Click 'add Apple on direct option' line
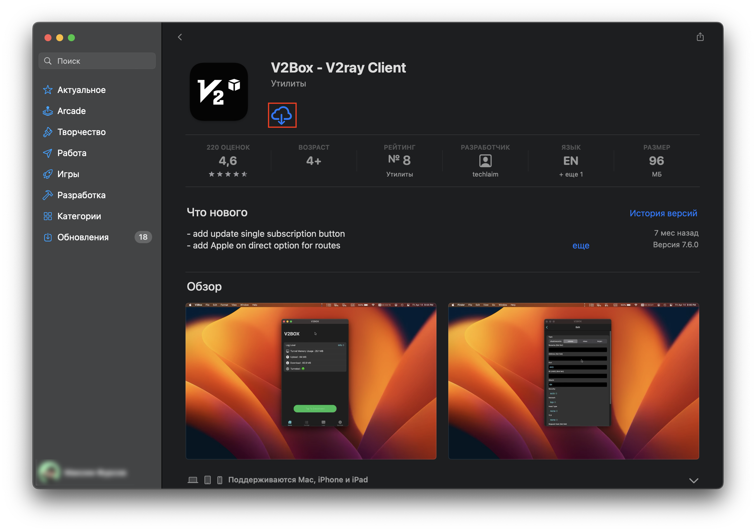 coord(263,246)
